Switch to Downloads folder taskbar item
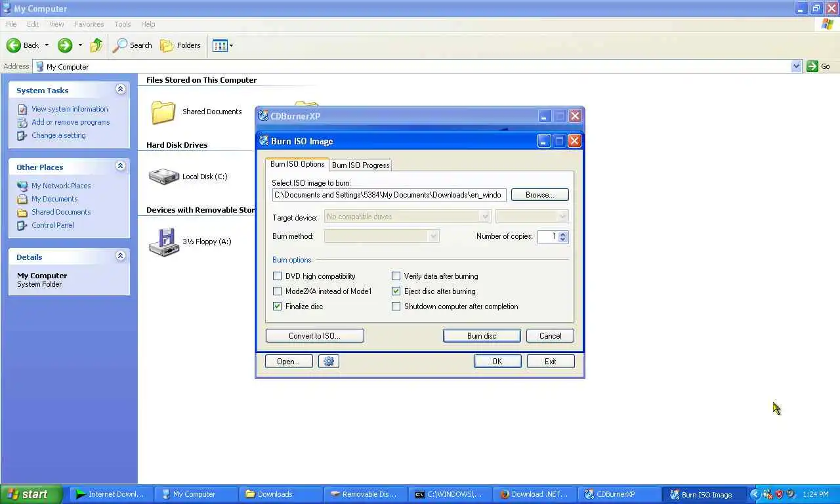The image size is (840, 504). pyautogui.click(x=281, y=494)
